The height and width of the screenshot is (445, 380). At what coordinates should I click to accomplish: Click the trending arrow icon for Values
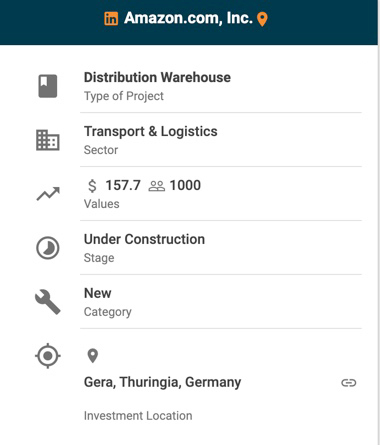48,194
